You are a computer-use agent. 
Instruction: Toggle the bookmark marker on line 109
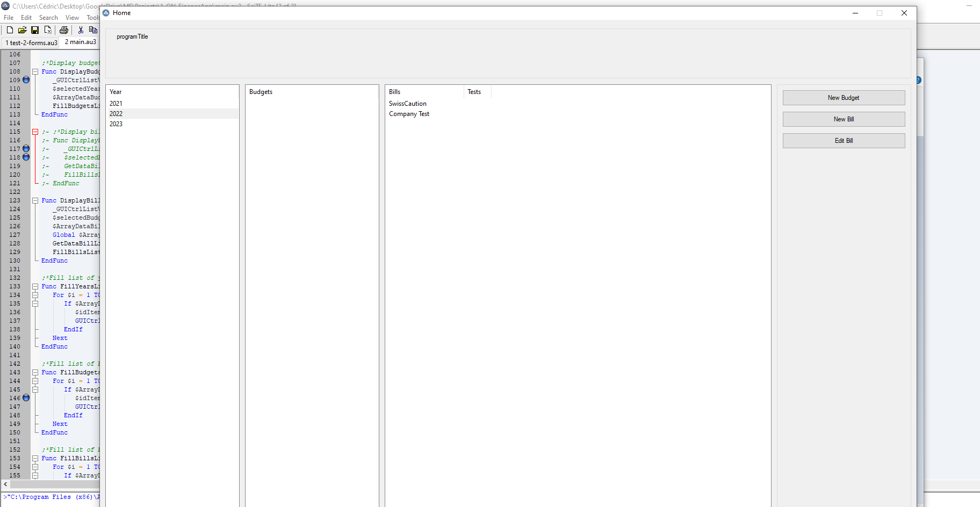(x=26, y=80)
